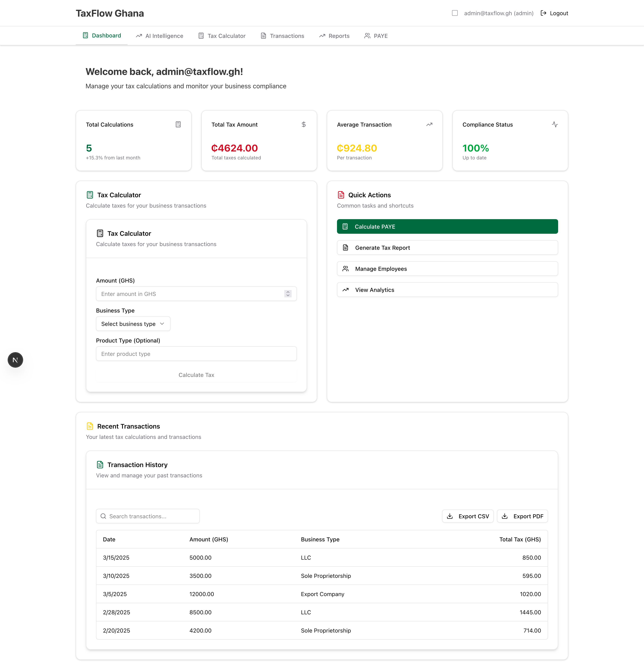The width and height of the screenshot is (644, 670).
Task: Click Logout in the header
Action: point(554,13)
